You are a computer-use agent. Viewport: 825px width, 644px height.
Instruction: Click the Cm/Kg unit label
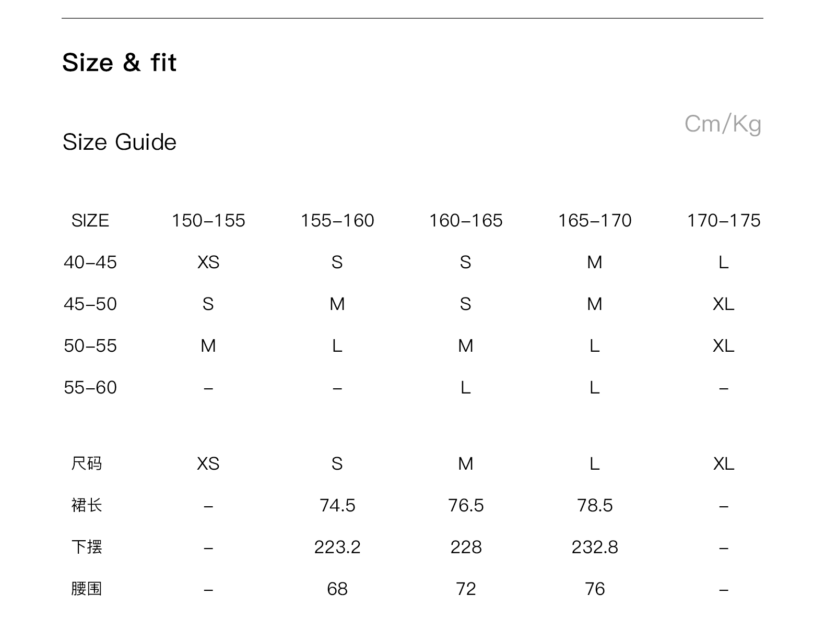723,124
